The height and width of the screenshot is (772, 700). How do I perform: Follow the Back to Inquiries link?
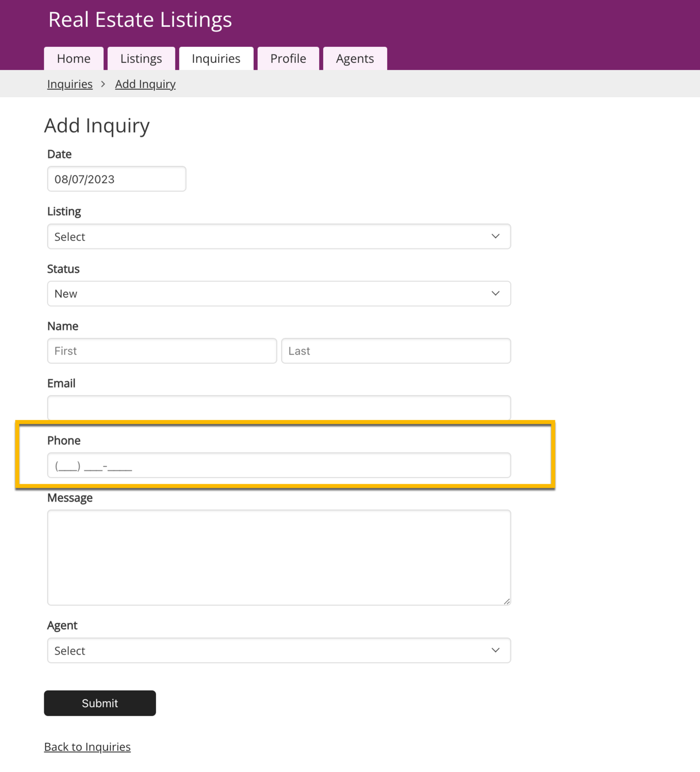(x=87, y=747)
